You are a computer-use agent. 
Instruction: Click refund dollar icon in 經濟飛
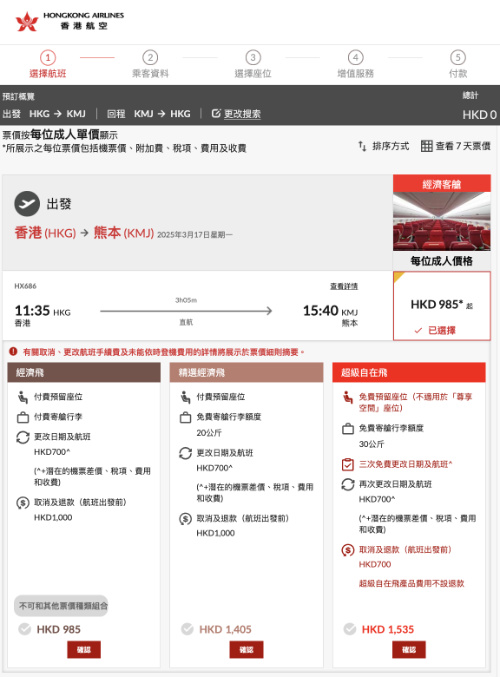[x=22, y=503]
